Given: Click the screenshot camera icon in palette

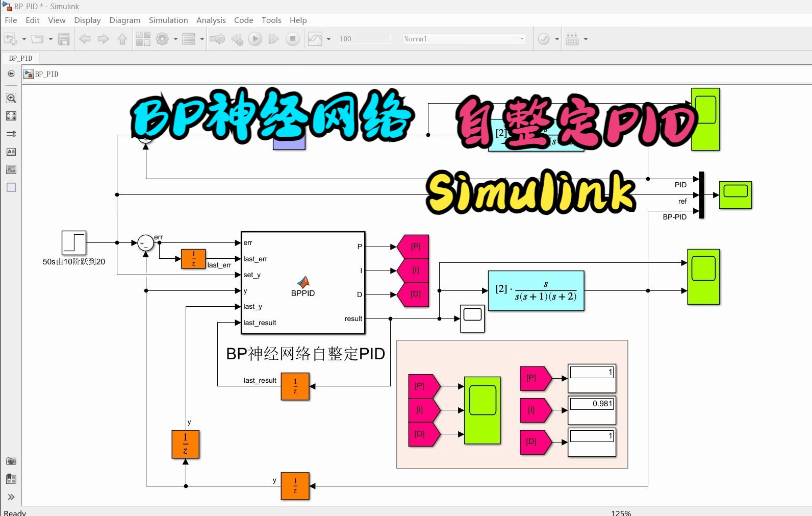Looking at the screenshot, I should coord(11,461).
